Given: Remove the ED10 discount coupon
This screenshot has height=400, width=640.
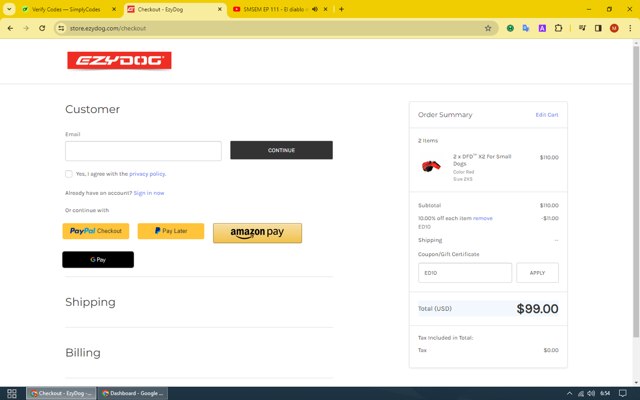Looking at the screenshot, I should pyautogui.click(x=483, y=218).
